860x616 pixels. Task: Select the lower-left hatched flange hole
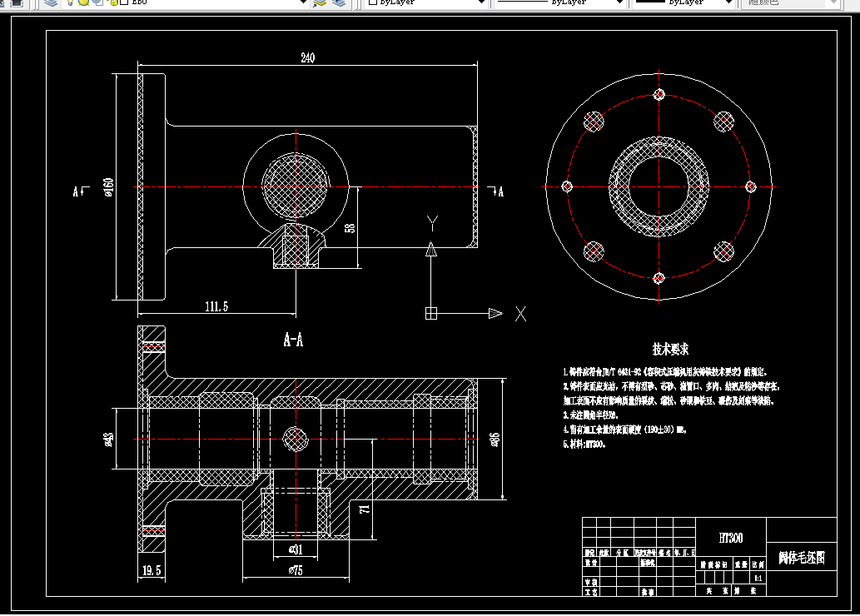594,251
